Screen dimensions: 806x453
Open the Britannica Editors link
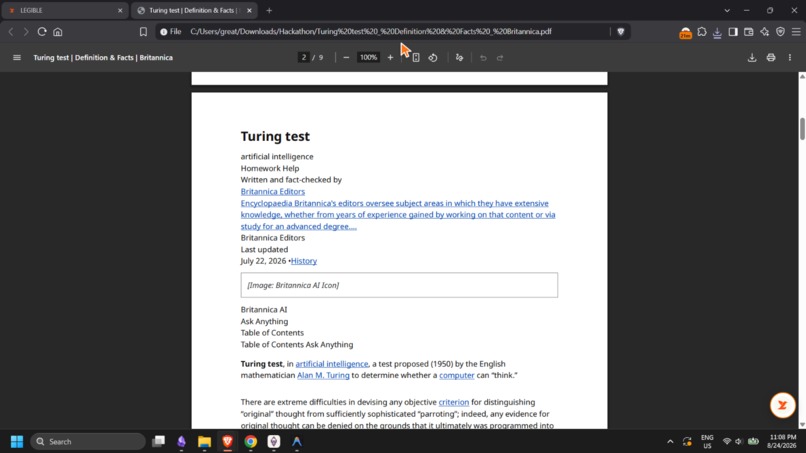pyautogui.click(x=272, y=191)
